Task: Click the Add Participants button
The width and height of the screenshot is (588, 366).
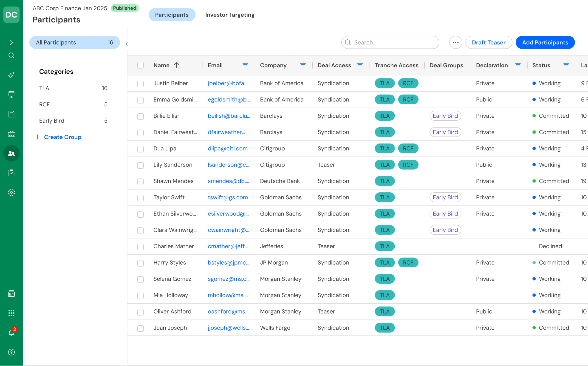Action: tap(545, 43)
